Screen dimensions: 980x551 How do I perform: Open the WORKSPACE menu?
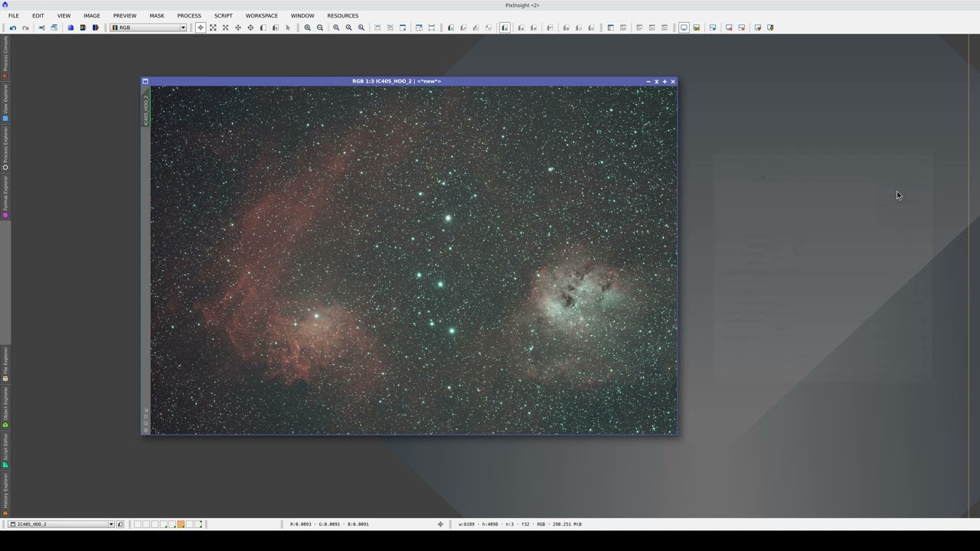(262, 15)
